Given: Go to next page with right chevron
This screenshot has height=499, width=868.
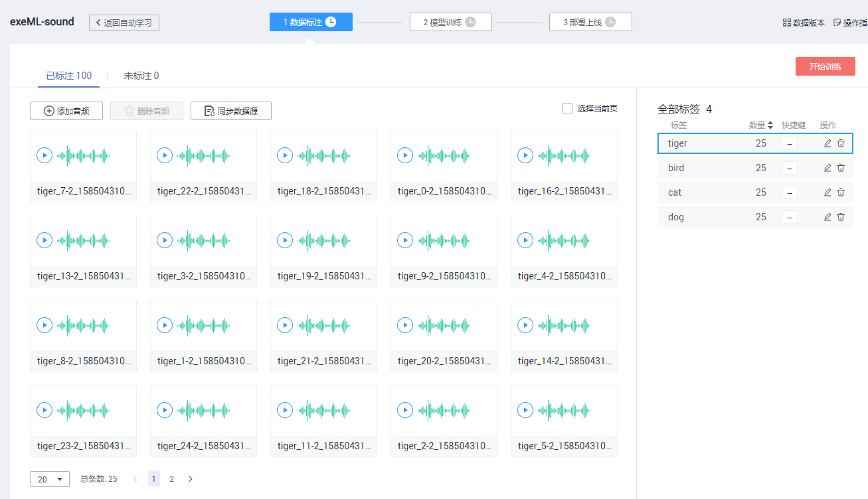Looking at the screenshot, I should point(191,478).
